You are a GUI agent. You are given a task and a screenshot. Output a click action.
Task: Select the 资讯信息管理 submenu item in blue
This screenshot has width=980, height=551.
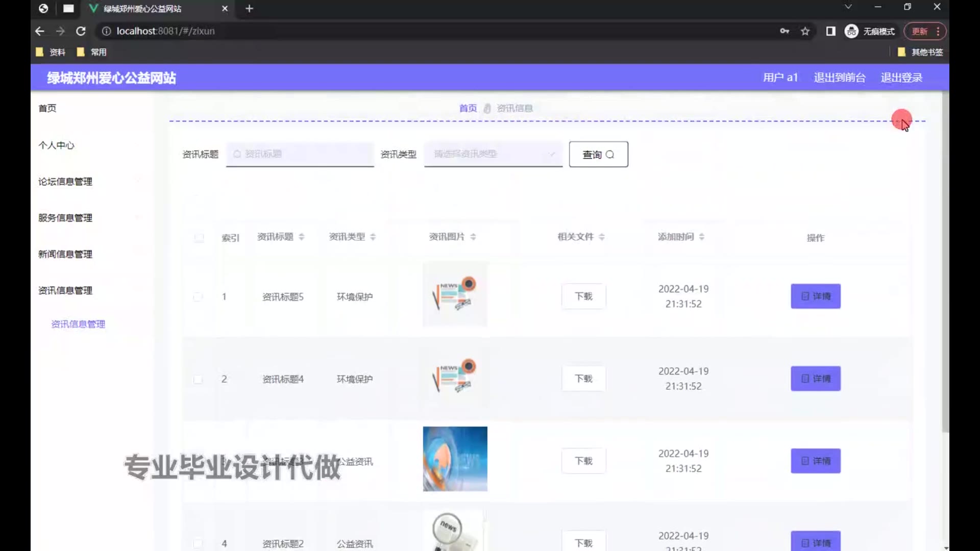78,324
